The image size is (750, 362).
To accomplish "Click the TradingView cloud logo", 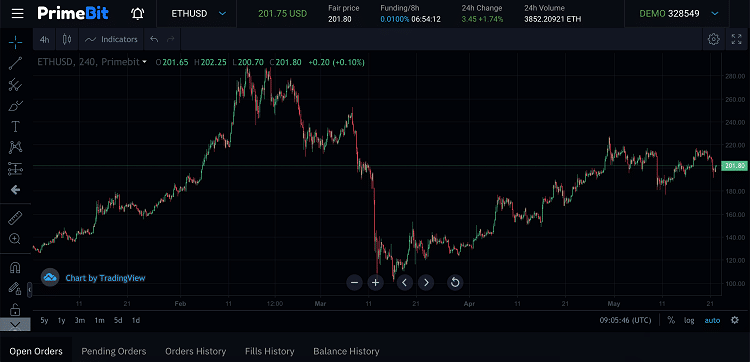I will (50, 277).
